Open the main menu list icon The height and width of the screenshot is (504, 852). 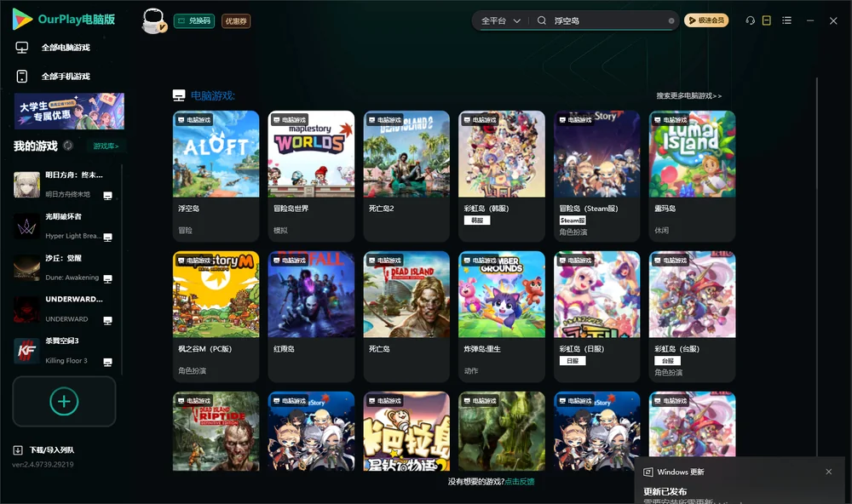click(x=786, y=20)
